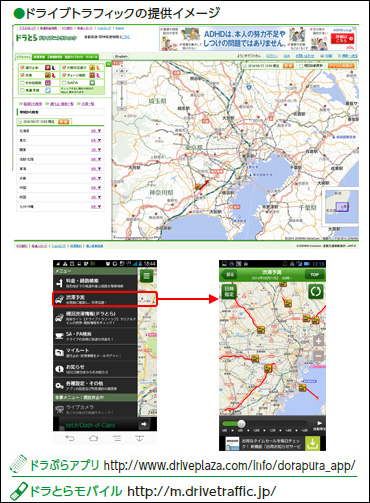This screenshot has width=370, height=503.
Task: Click the traffic jam icon near 神奈川県
Action: tap(198, 186)
